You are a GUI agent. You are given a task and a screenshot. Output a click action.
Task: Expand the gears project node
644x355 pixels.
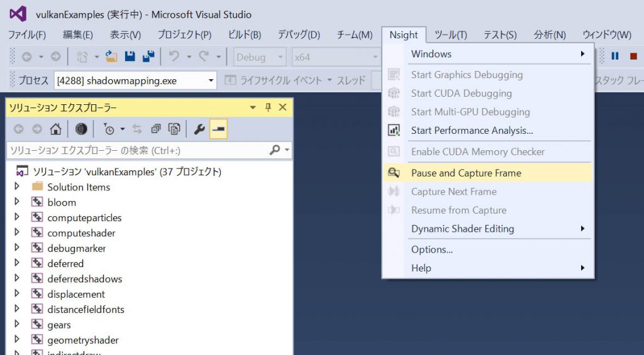[x=17, y=324]
